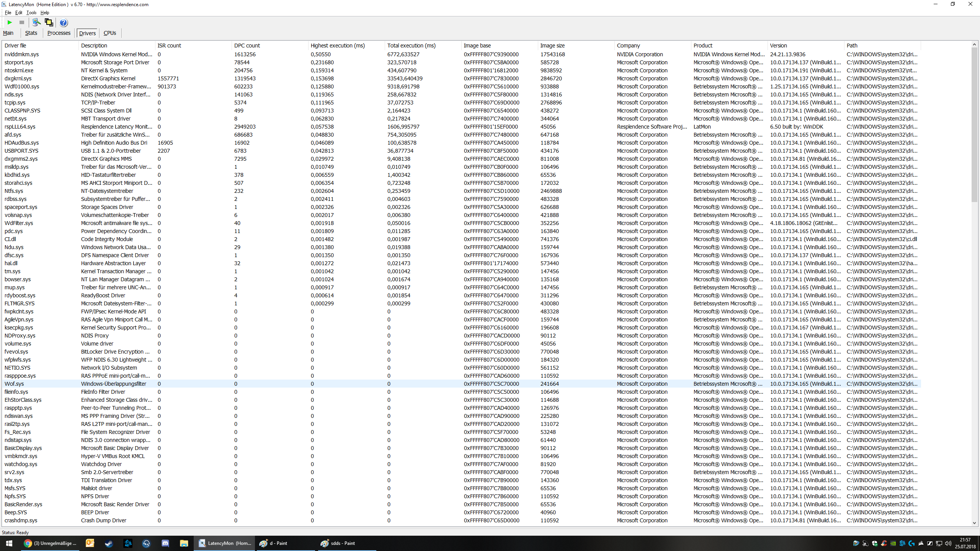Image resolution: width=980 pixels, height=551 pixels.
Task: Open Steam from the taskbar
Action: (x=109, y=543)
